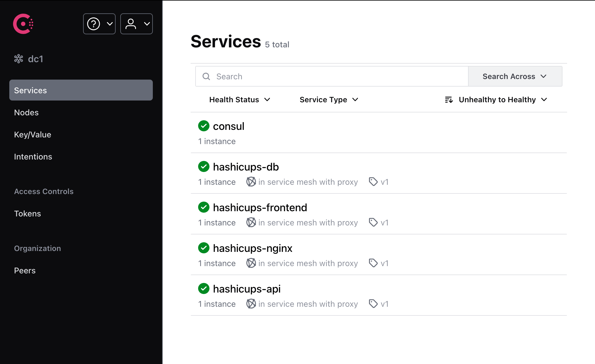Click the green health check icon for consul

pyautogui.click(x=204, y=126)
